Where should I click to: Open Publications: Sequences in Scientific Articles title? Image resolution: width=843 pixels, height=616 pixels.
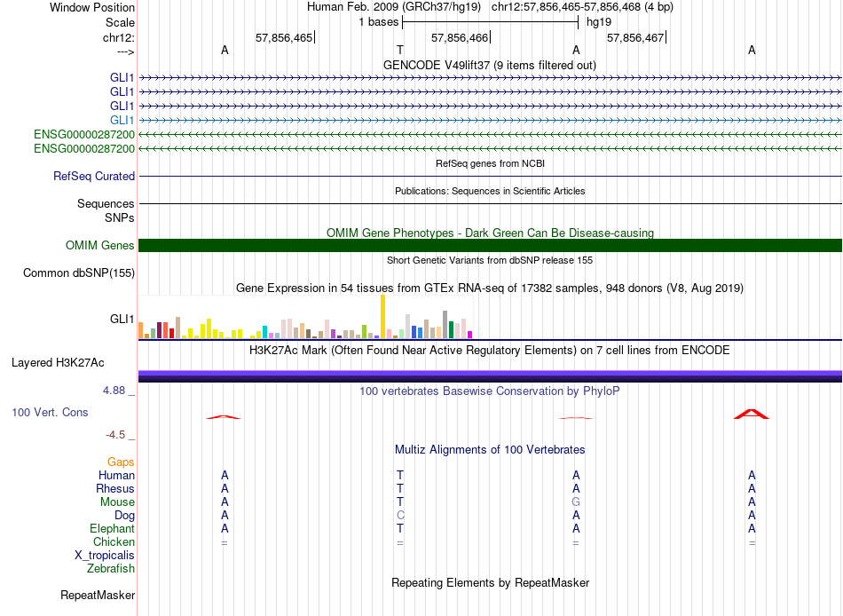[490, 191]
